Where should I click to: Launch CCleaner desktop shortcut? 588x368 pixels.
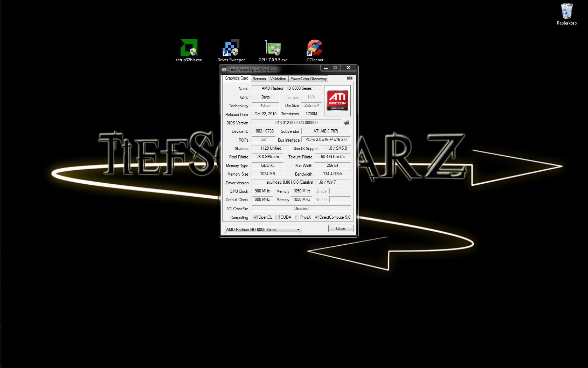[315, 51]
